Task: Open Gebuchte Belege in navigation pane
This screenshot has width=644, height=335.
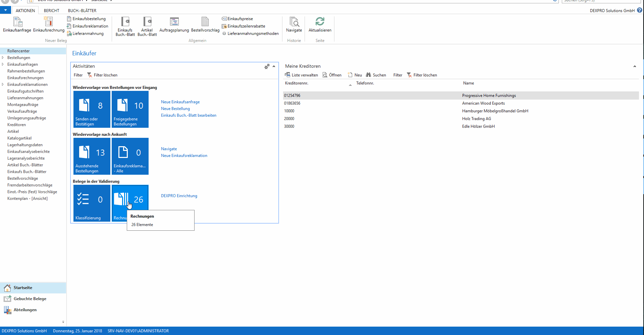Action: 30,299
